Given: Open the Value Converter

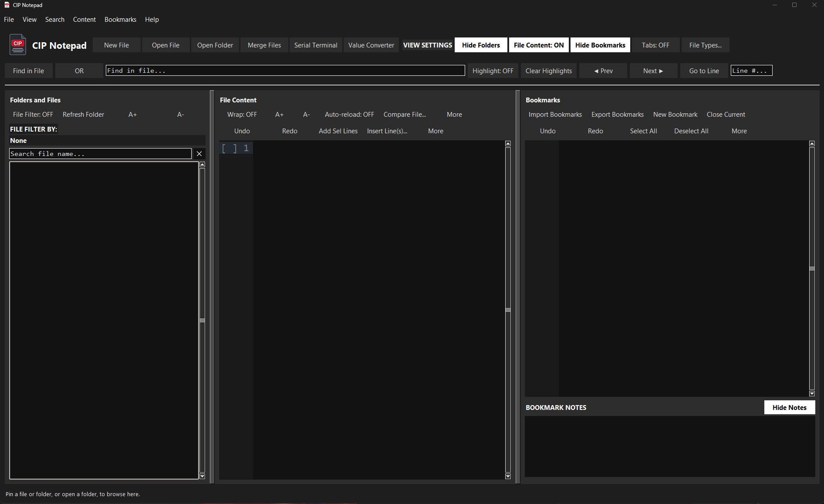Looking at the screenshot, I should tap(371, 45).
